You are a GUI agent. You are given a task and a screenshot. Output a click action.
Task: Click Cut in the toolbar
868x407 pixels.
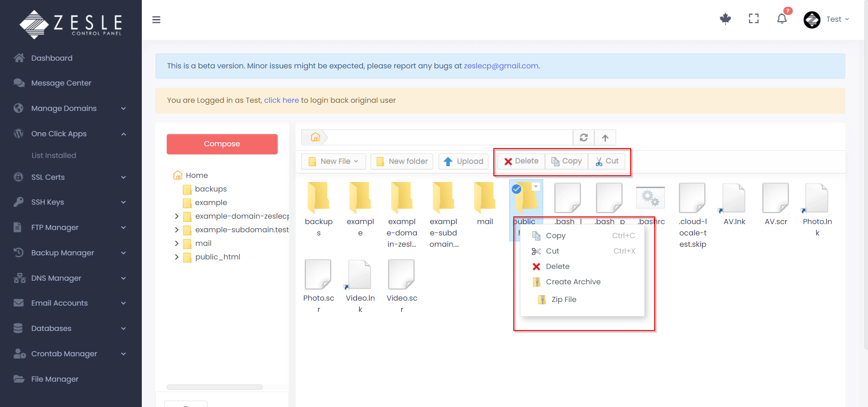click(607, 161)
